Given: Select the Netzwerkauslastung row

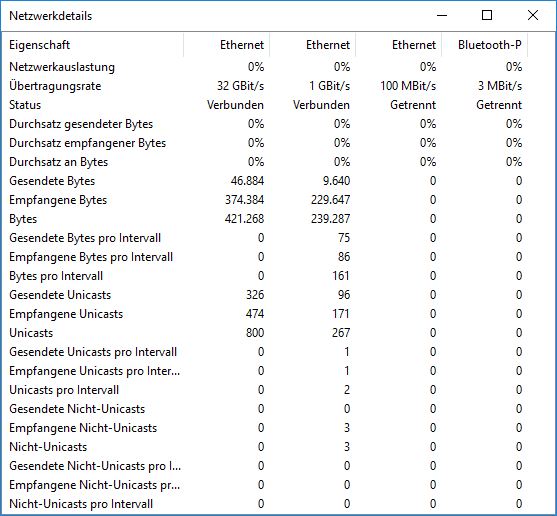Looking at the screenshot, I should 265,67.
